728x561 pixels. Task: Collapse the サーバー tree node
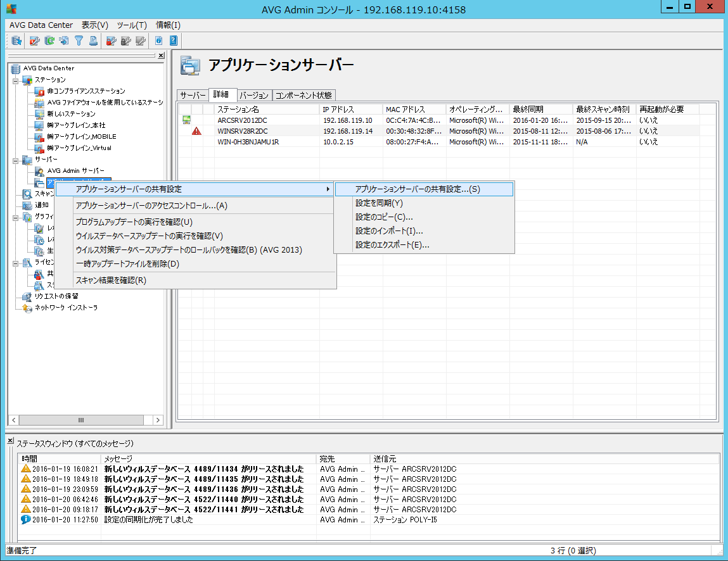(15, 161)
